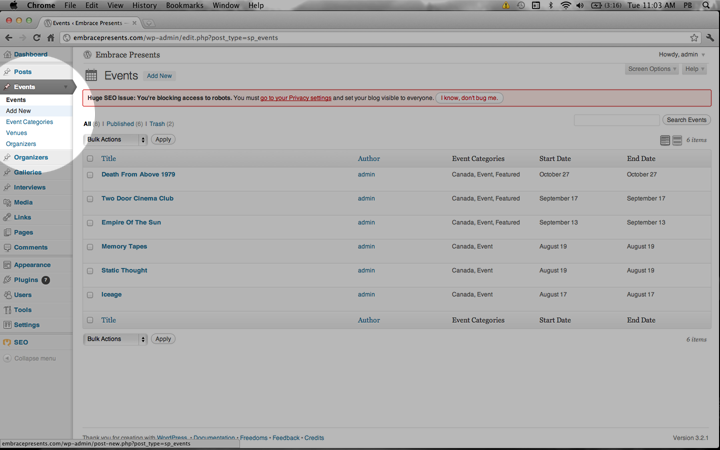
Task: Click the Chrome reload icon
Action: pos(37,38)
